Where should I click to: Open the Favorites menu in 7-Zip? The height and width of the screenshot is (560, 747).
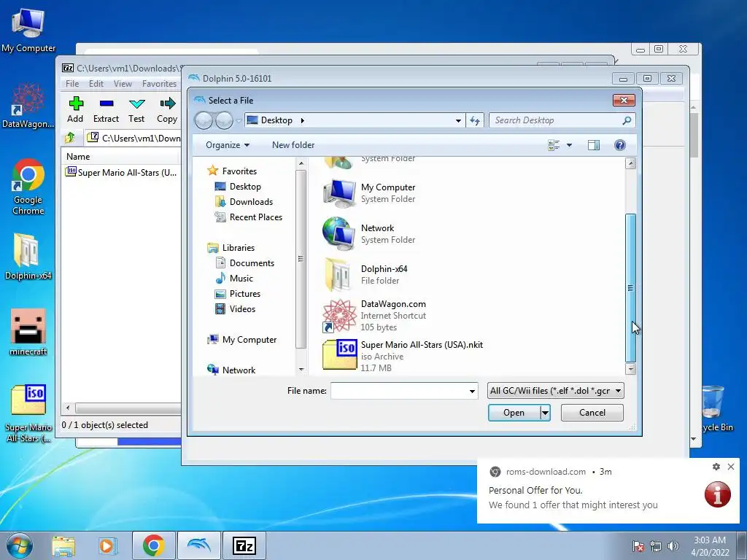coord(159,84)
